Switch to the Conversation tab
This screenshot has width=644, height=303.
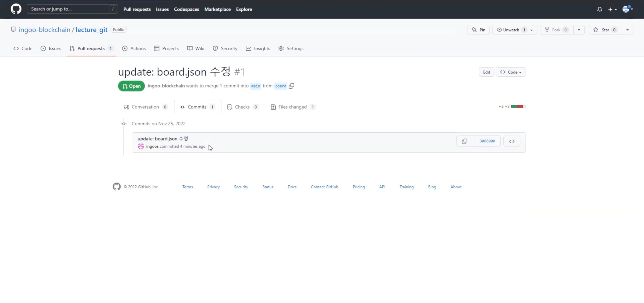[145, 107]
